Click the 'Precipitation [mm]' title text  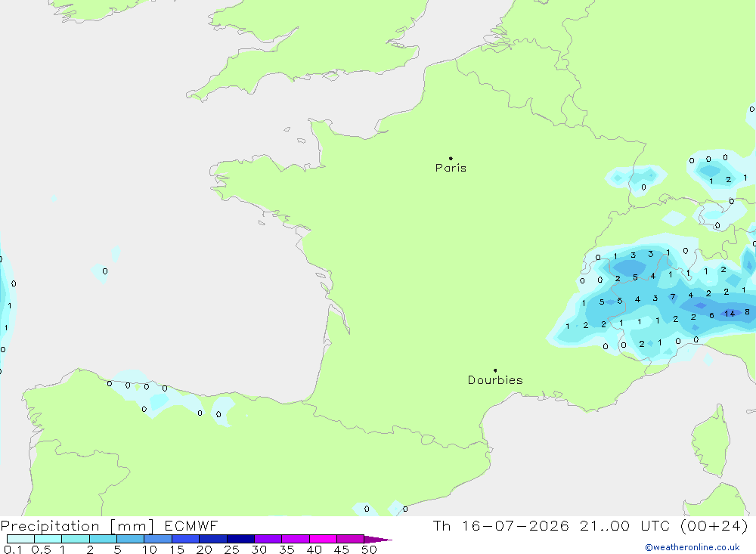[x=77, y=526]
